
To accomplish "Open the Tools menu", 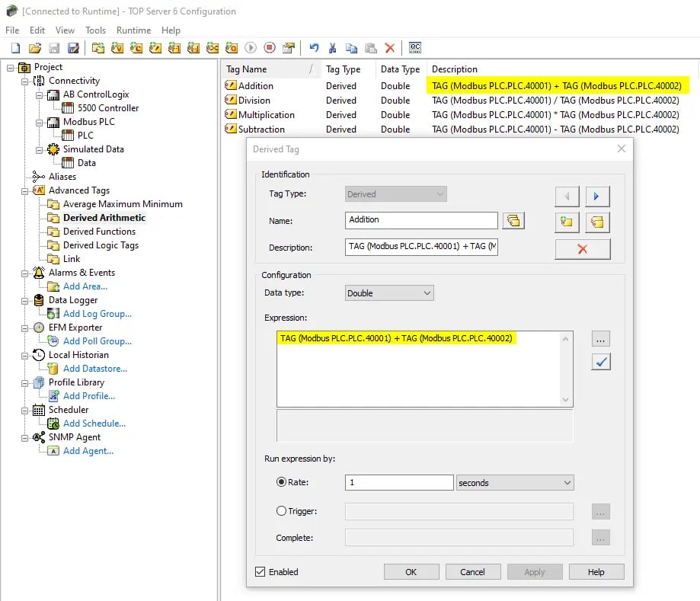I will tap(95, 30).
